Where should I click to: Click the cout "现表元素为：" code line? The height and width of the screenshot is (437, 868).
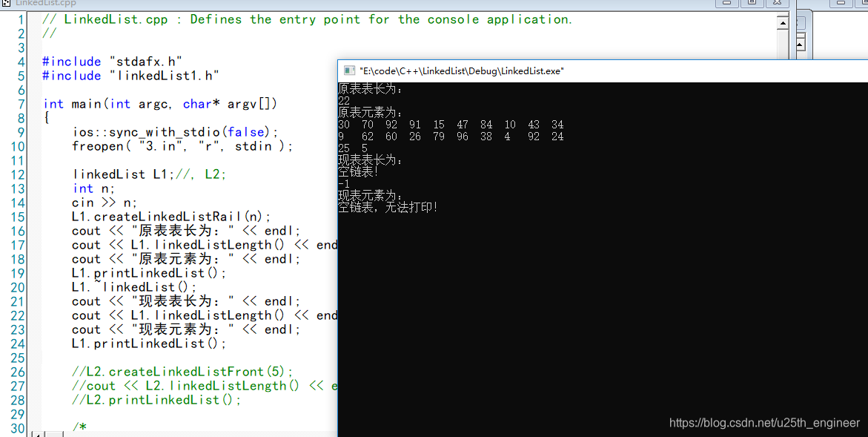(x=186, y=329)
